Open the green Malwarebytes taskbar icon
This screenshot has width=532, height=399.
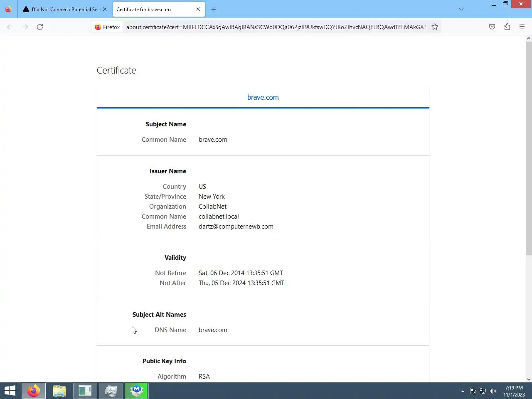pos(137,391)
